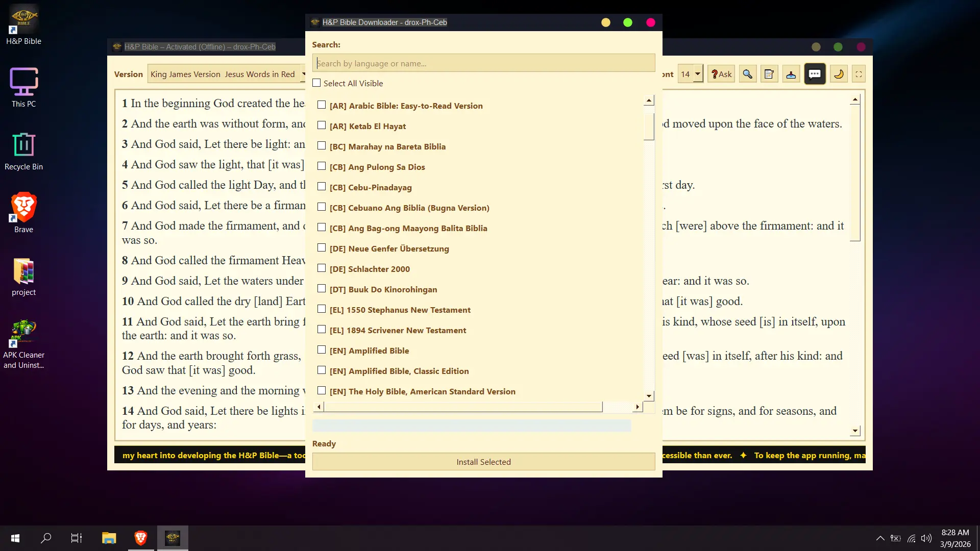This screenshot has width=980, height=551.
Task: Click the downloader horizontal scrollbar thumb
Action: pos(463,407)
